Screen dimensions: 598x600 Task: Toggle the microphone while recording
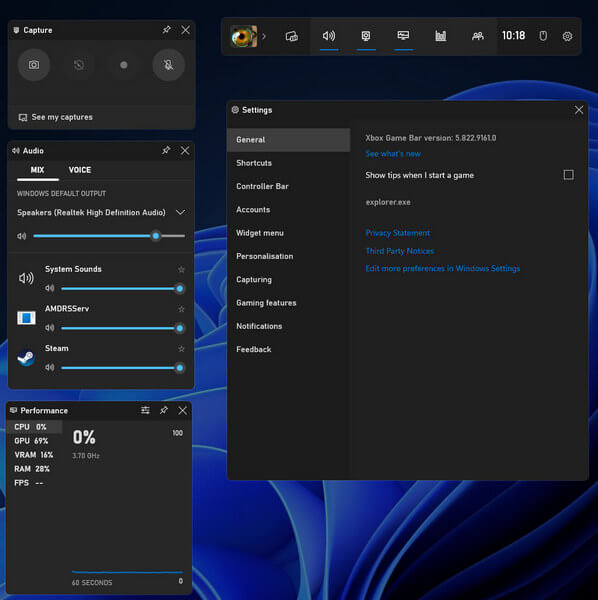pyautogui.click(x=168, y=65)
